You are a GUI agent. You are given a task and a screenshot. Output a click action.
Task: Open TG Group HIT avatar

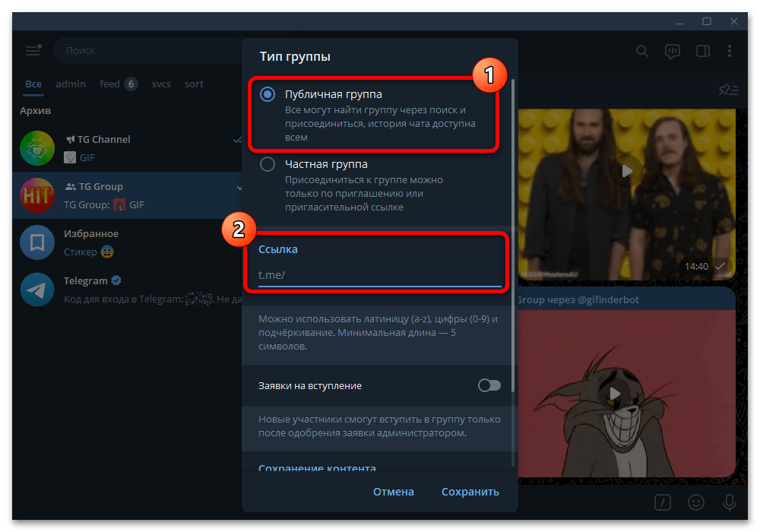click(37, 195)
